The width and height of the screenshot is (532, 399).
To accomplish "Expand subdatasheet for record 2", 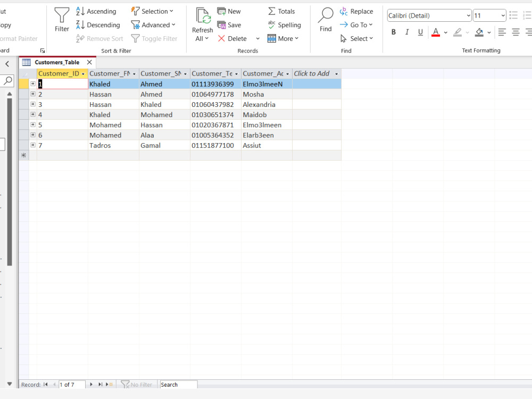I will pyautogui.click(x=33, y=94).
